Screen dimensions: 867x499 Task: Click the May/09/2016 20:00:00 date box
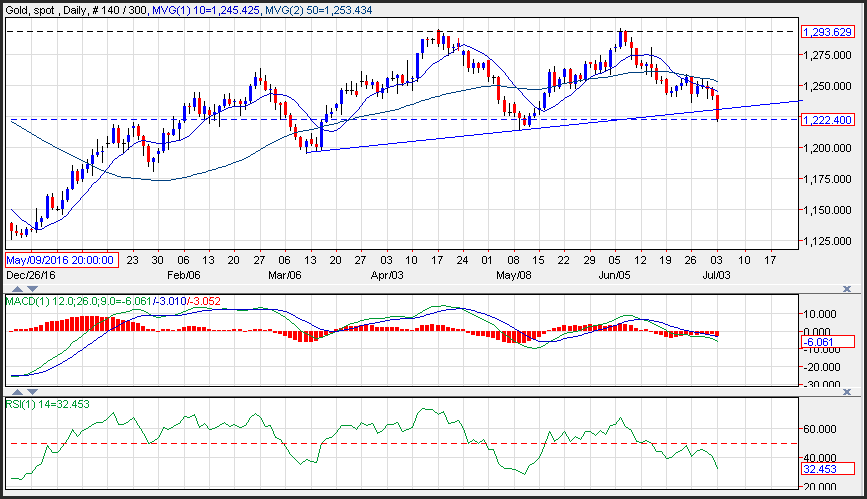pos(62,259)
